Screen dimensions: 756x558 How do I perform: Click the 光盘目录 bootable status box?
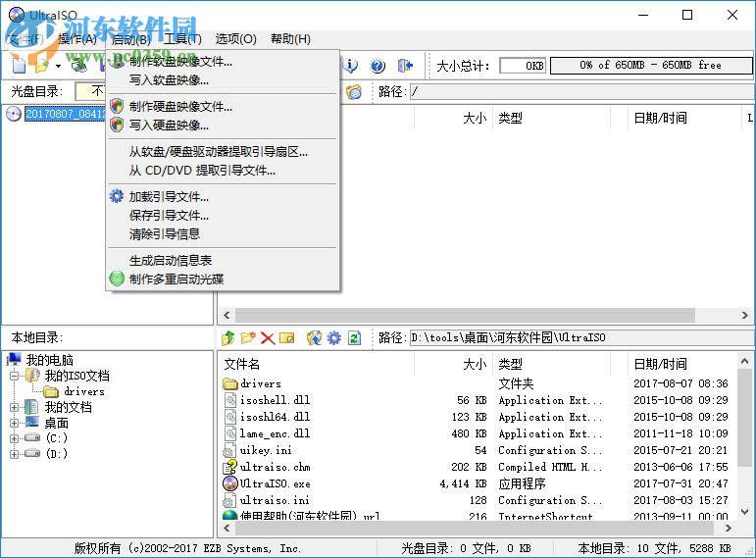coord(90,91)
